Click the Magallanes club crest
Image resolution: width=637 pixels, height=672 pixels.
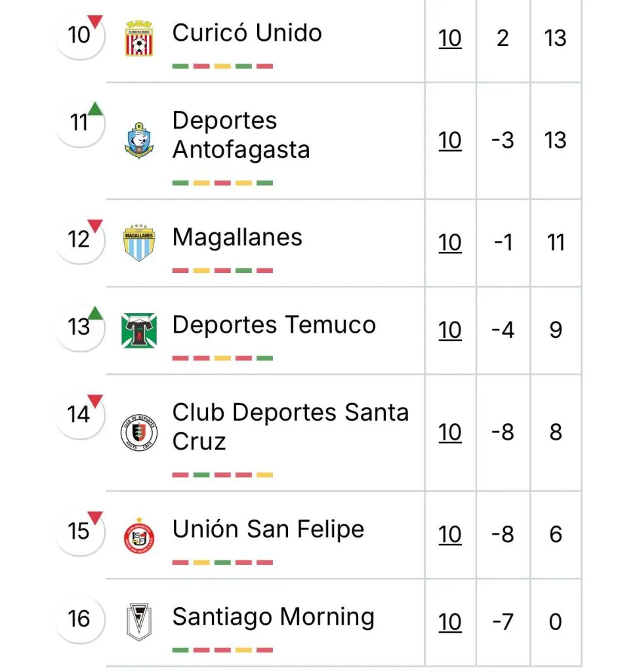point(139,243)
